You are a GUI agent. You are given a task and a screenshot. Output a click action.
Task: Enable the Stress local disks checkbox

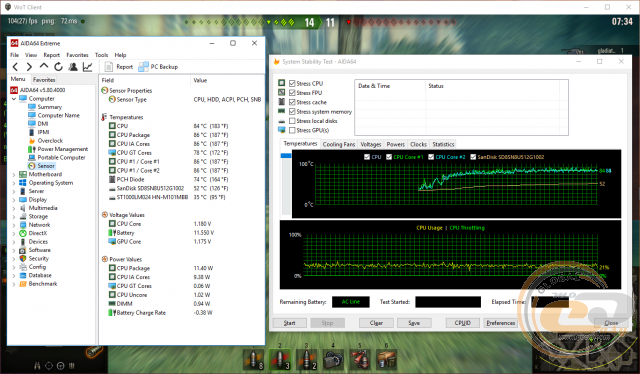[292, 121]
